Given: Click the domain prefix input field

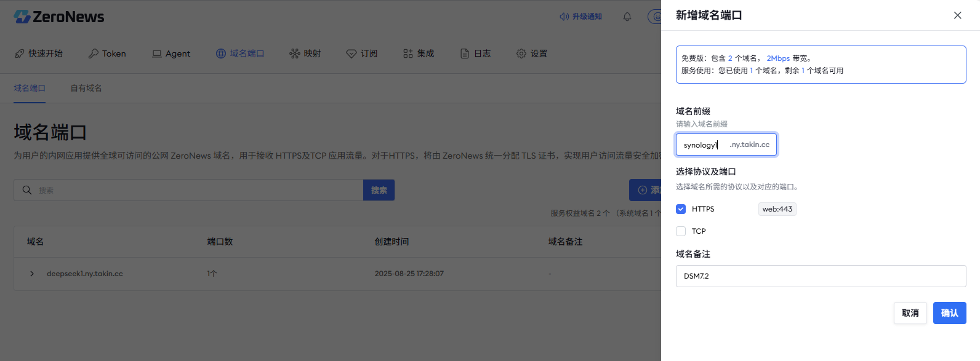Looking at the screenshot, I should [x=703, y=145].
